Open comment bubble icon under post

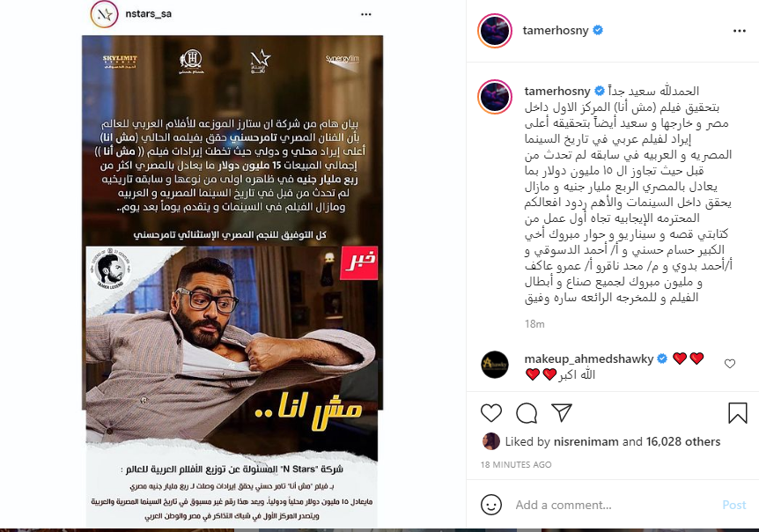(x=527, y=413)
